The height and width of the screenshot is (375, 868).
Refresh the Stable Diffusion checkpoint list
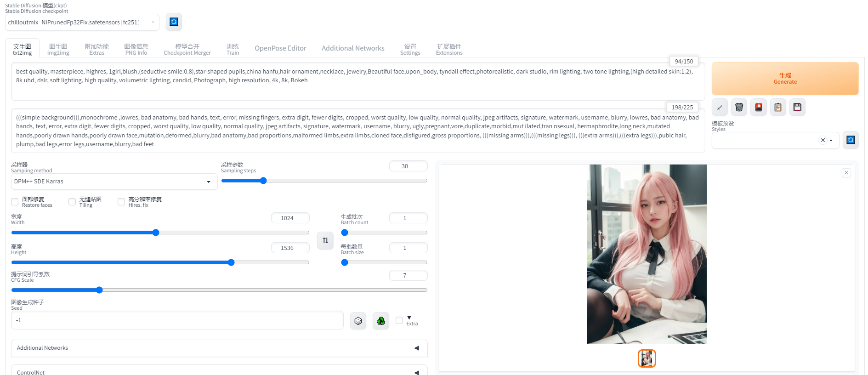click(x=174, y=22)
